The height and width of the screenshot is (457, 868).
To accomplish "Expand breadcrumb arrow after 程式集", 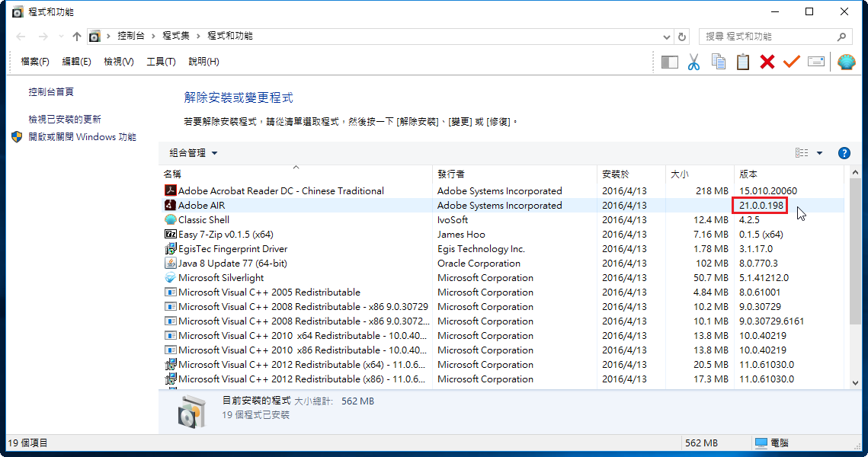I will pyautogui.click(x=198, y=36).
